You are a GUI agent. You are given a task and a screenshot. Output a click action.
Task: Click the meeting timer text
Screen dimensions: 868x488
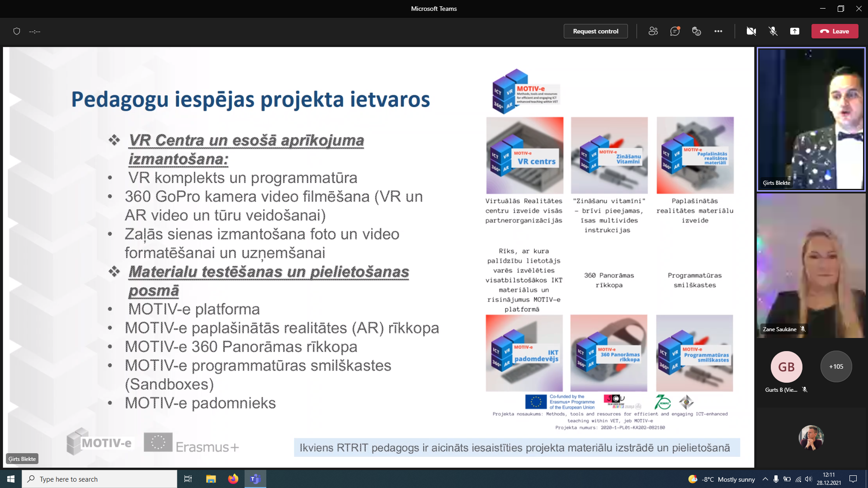(x=35, y=31)
